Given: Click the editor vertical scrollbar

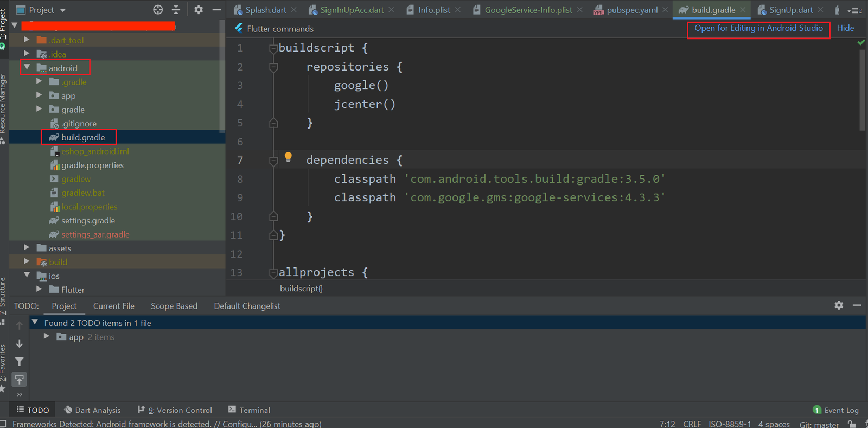Looking at the screenshot, I should click(x=862, y=90).
